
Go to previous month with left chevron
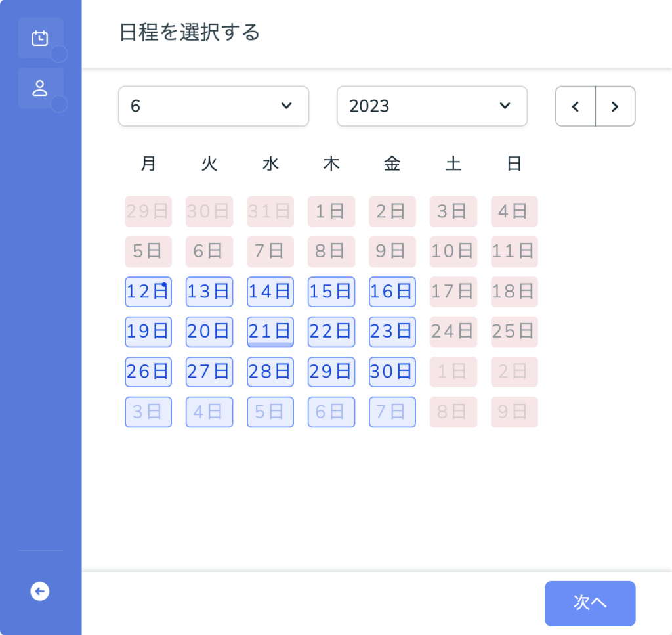click(x=576, y=106)
